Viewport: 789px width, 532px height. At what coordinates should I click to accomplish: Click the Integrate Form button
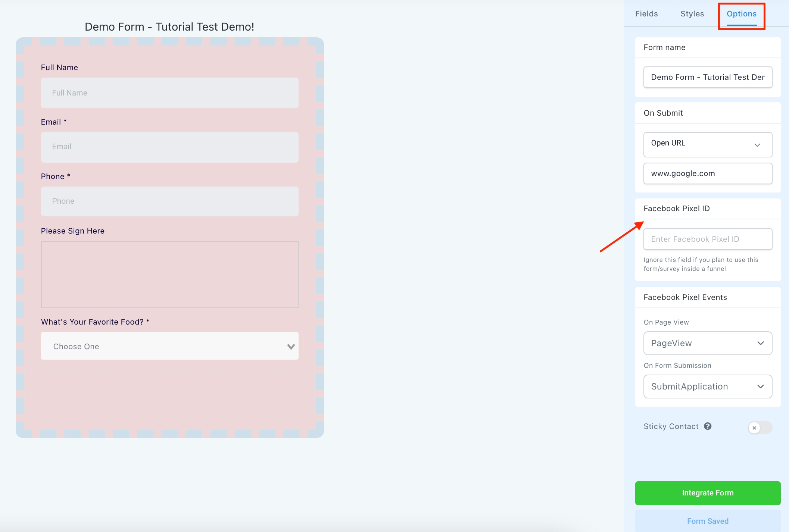pos(707,493)
